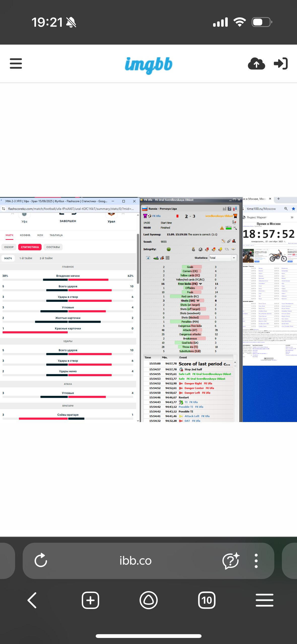Expand the Shots (SH) row arrow
Viewport: 297px width, 644px height.
[x=198, y=301]
